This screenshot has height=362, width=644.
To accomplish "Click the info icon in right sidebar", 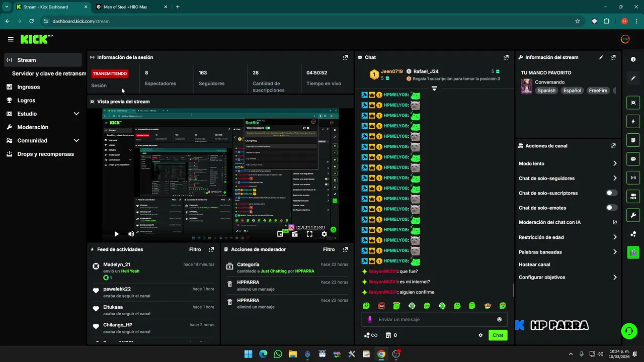I will pyautogui.click(x=633, y=59).
